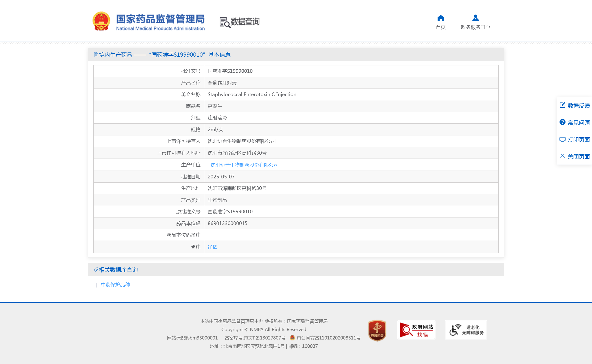Open manufacturer link 沈阳协合生物制药股份有限公司
592x364 pixels.
pyautogui.click(x=244, y=165)
